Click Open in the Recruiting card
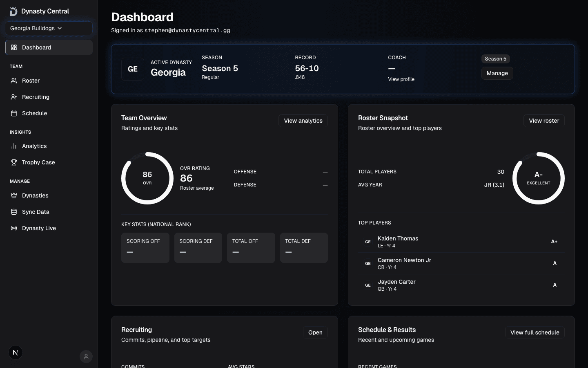Screen dimensions: 588x368 click(315, 332)
